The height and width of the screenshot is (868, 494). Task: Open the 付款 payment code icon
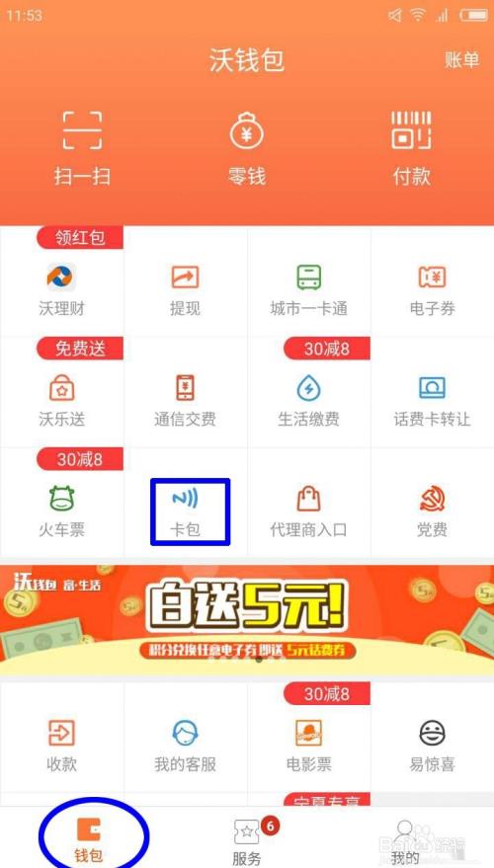point(411,130)
